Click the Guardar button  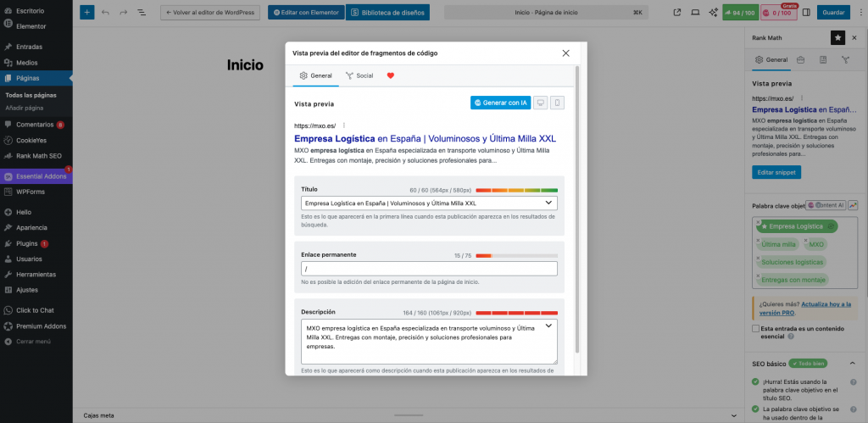833,12
